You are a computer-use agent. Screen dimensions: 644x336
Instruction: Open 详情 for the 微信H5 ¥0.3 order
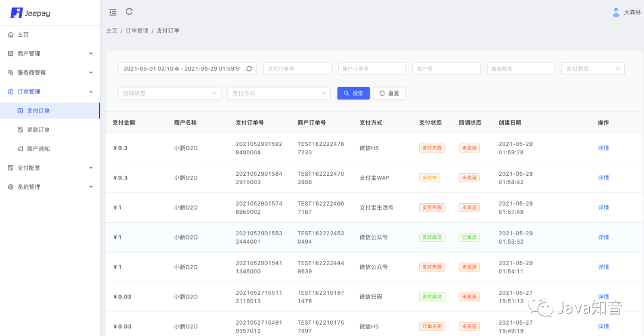pos(603,148)
